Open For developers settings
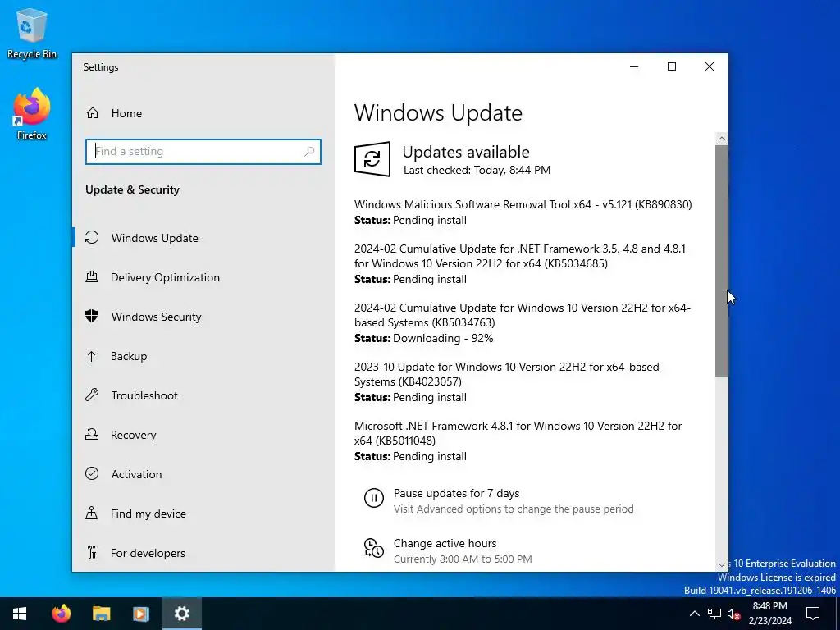840x630 pixels. 203,552
